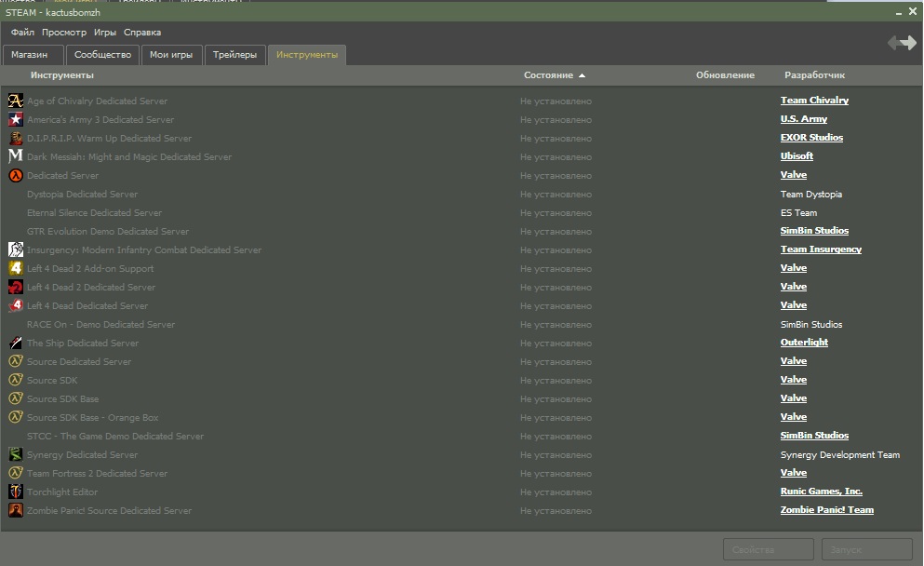924x566 pixels.
Task: Click the Torchlight Editor icon
Action: coord(16,492)
